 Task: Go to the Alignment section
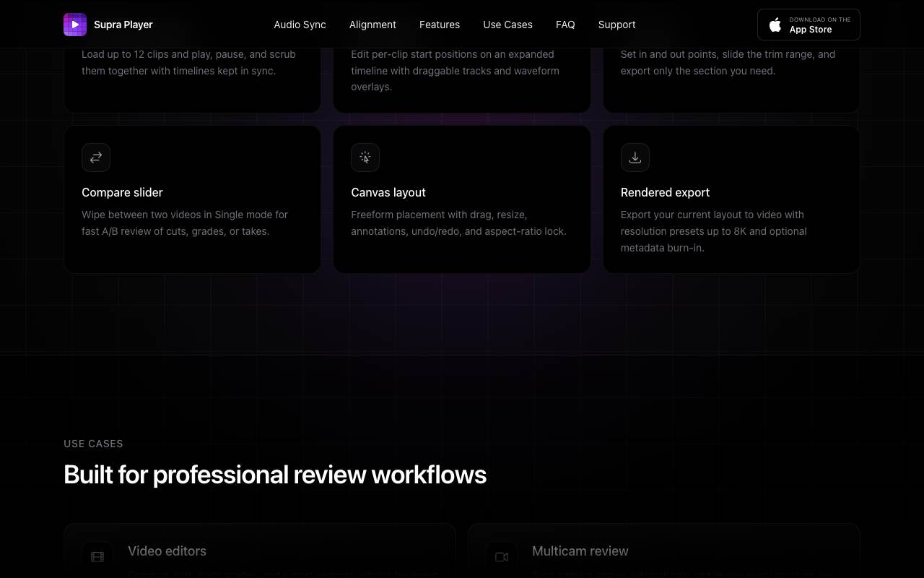(372, 25)
